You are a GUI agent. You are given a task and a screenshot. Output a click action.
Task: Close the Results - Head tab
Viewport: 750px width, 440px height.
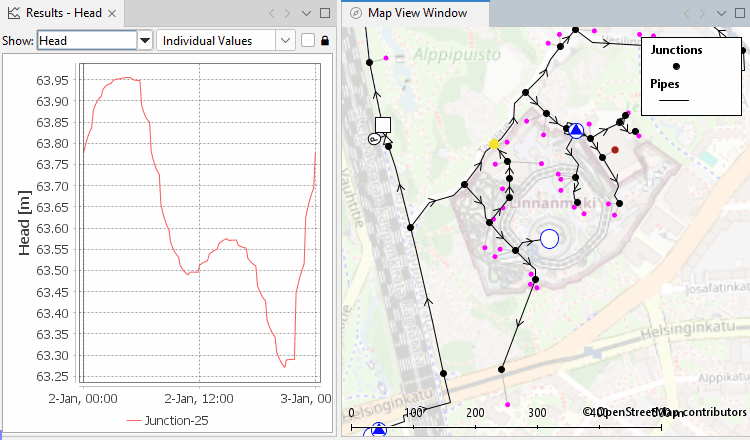point(112,14)
